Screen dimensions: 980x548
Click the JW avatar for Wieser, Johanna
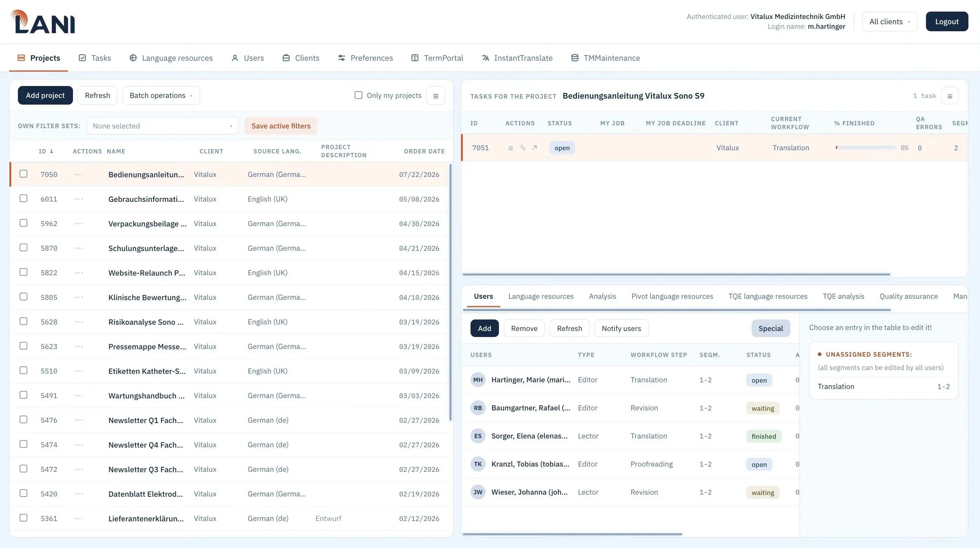pos(478,493)
